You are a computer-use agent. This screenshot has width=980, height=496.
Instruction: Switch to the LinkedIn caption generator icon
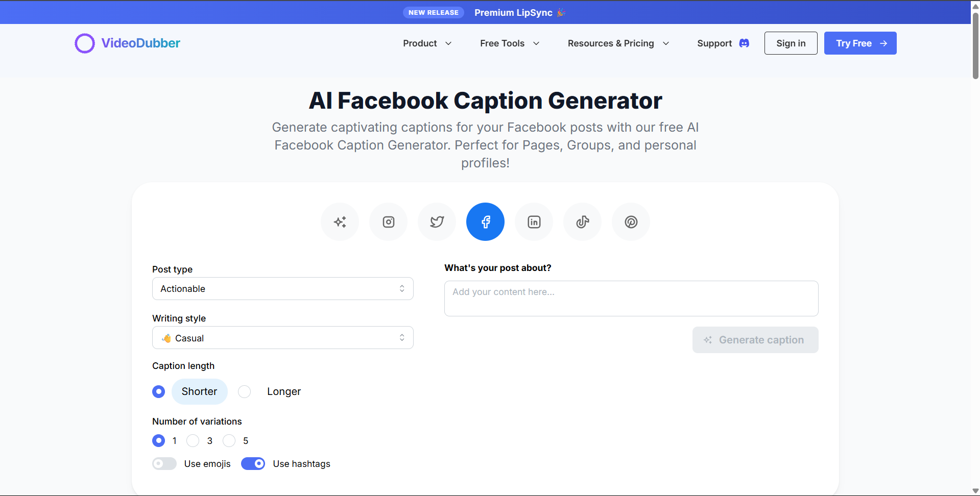[534, 222]
